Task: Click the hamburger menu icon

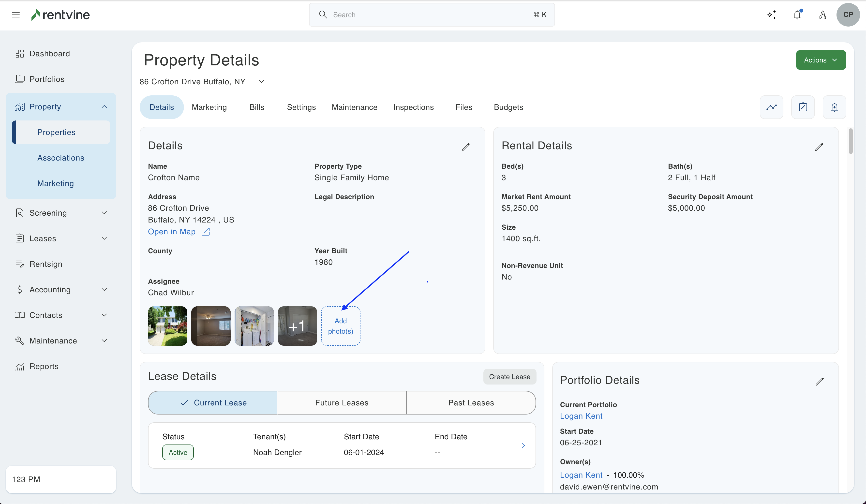Action: [15, 15]
